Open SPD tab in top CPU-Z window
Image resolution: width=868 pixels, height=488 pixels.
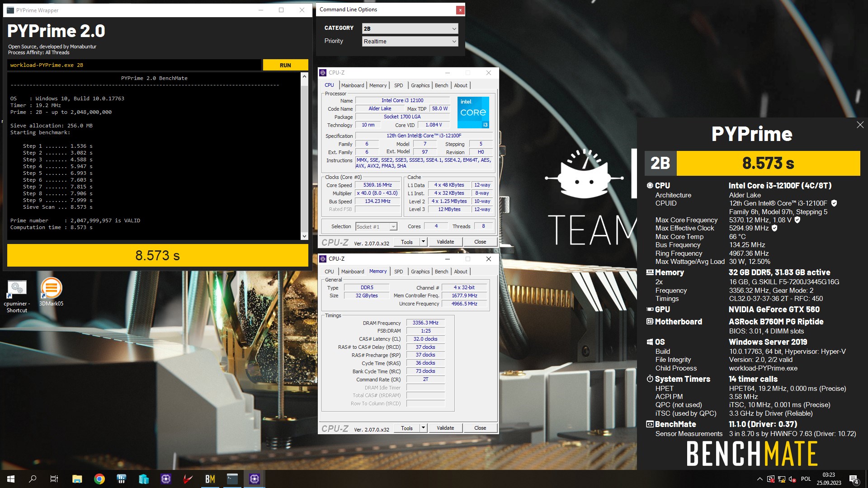pyautogui.click(x=398, y=85)
